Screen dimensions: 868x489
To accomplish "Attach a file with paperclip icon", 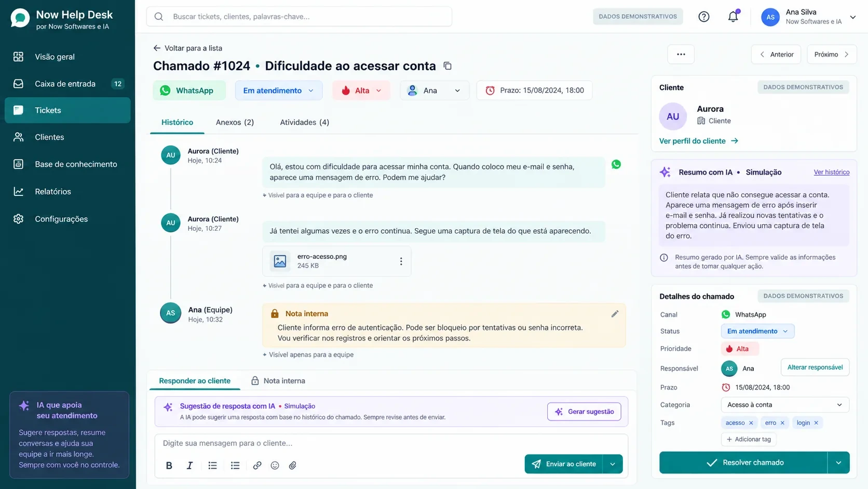I will pos(293,466).
